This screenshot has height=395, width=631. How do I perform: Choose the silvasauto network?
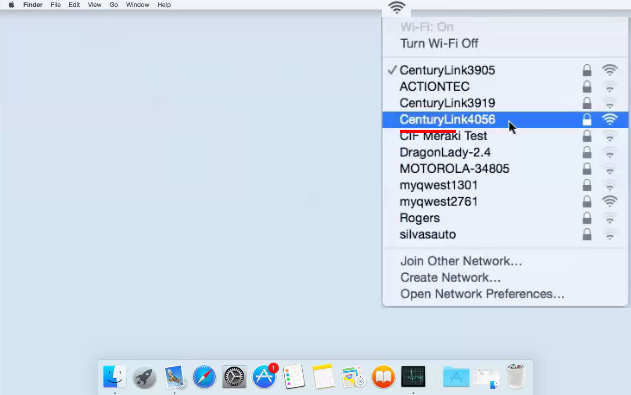pyautogui.click(x=505, y=235)
